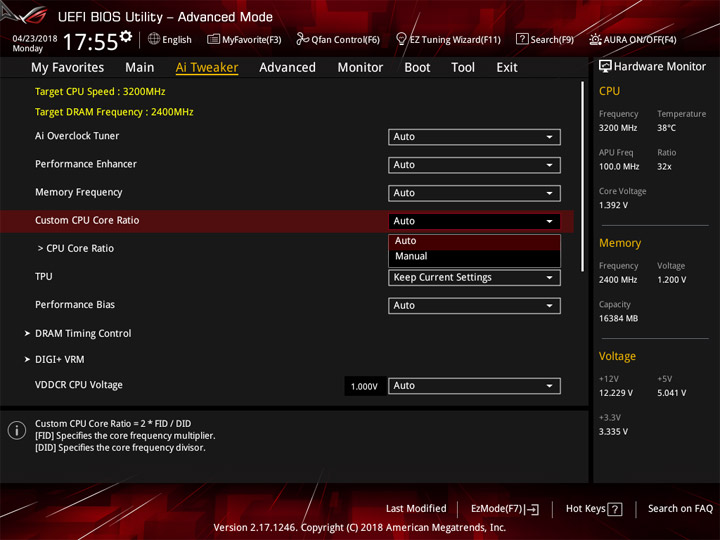Viewport: 720px width, 540px height.
Task: Click the Hot Keys question mark icon
Action: tap(614, 509)
